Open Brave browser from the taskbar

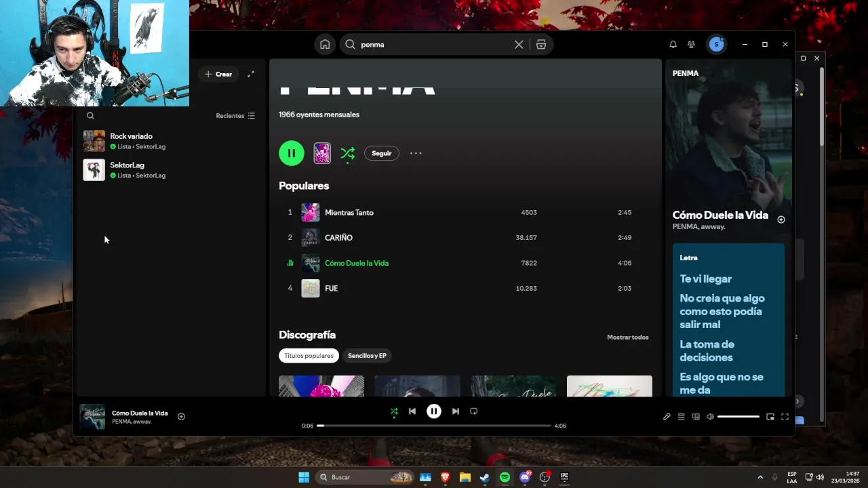tap(446, 477)
